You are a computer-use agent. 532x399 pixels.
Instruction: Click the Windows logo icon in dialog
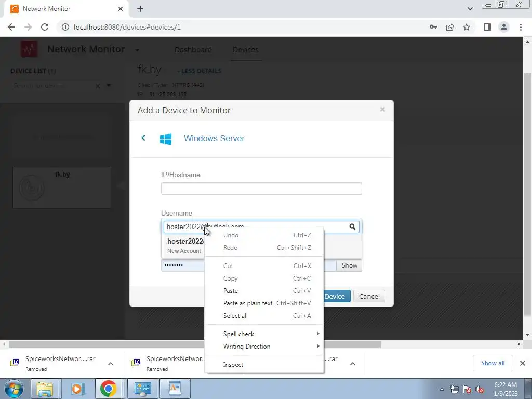point(166,139)
